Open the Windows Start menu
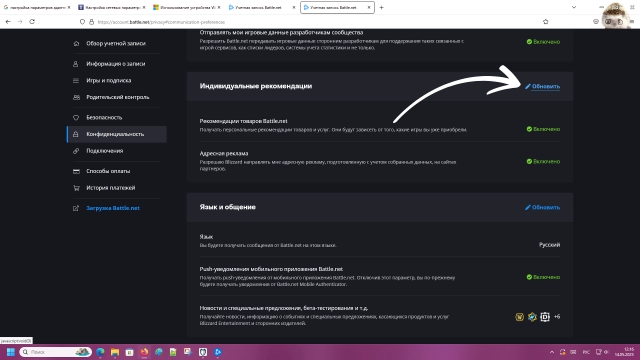 pos(11,352)
